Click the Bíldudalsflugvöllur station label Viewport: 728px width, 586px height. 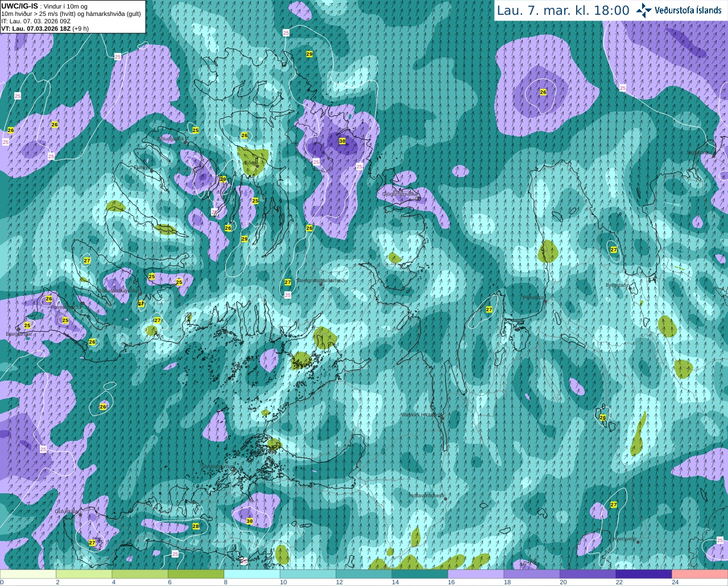pos(118,290)
